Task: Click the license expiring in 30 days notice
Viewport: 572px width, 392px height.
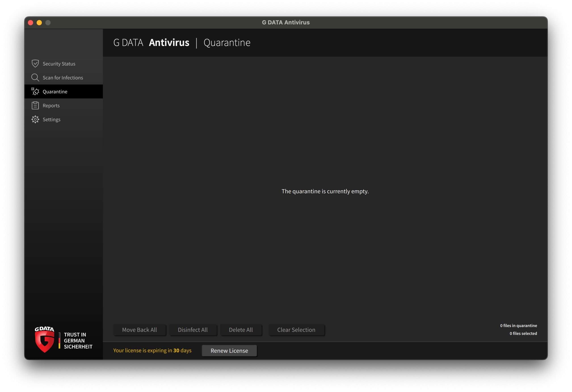Action: click(x=152, y=351)
